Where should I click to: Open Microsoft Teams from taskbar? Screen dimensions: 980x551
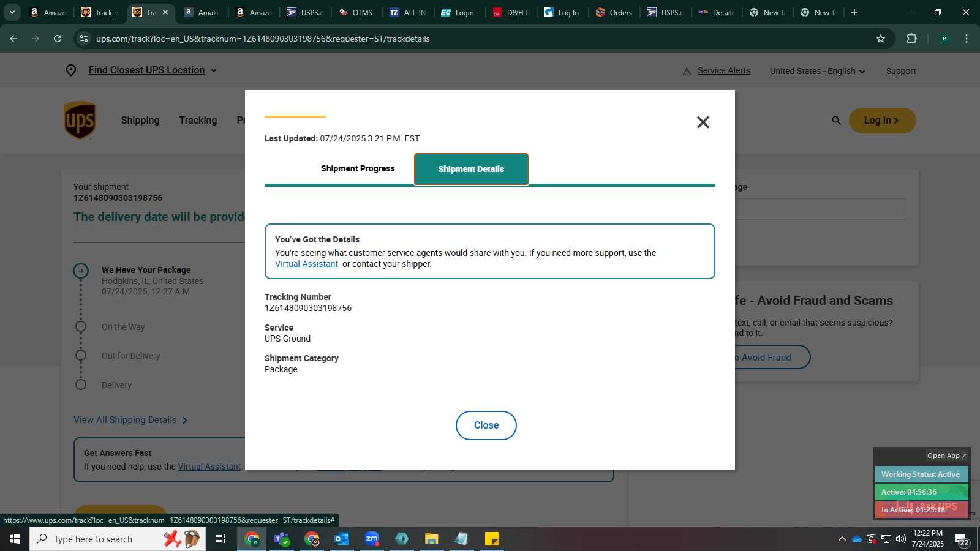[x=282, y=539]
